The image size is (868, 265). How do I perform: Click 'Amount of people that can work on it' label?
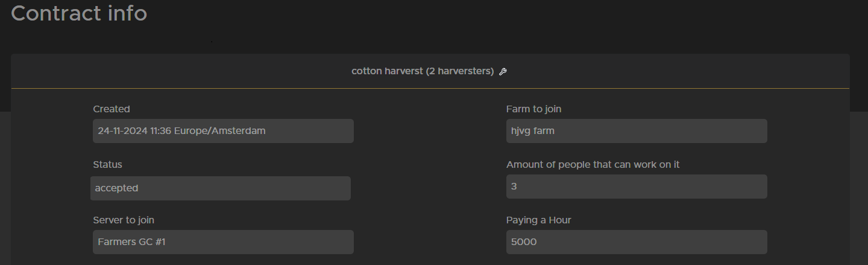(x=593, y=165)
